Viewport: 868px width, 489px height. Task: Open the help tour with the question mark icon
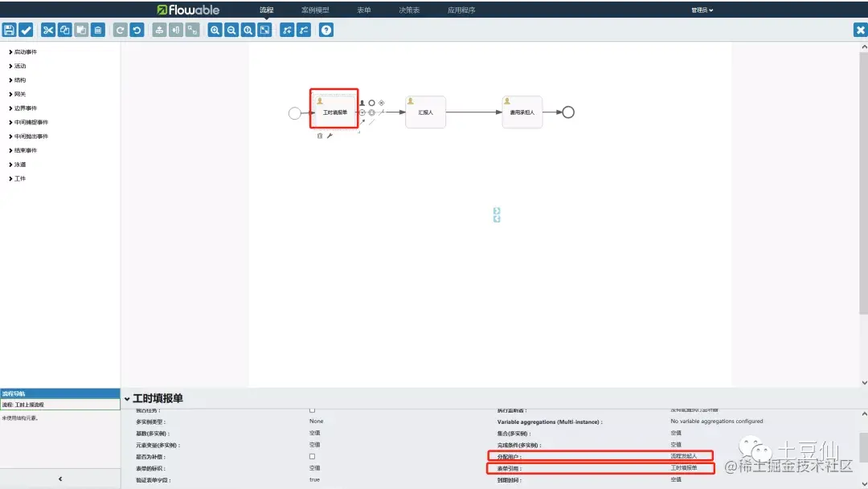(326, 30)
